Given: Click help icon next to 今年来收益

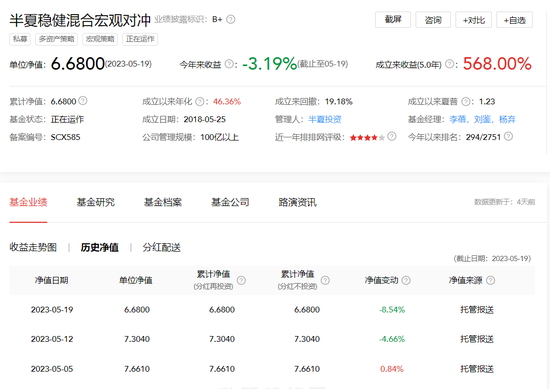Looking at the screenshot, I should (229, 64).
